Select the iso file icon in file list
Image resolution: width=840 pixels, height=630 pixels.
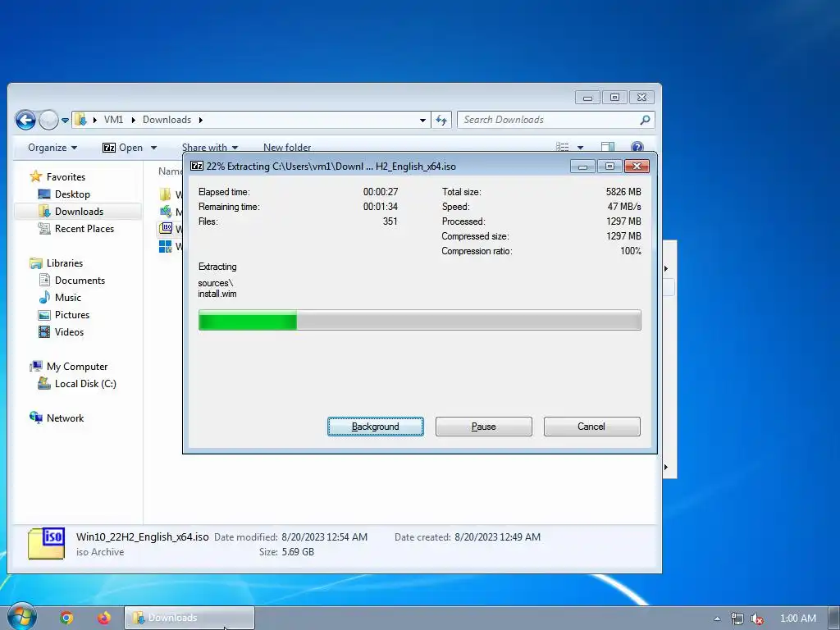[166, 229]
